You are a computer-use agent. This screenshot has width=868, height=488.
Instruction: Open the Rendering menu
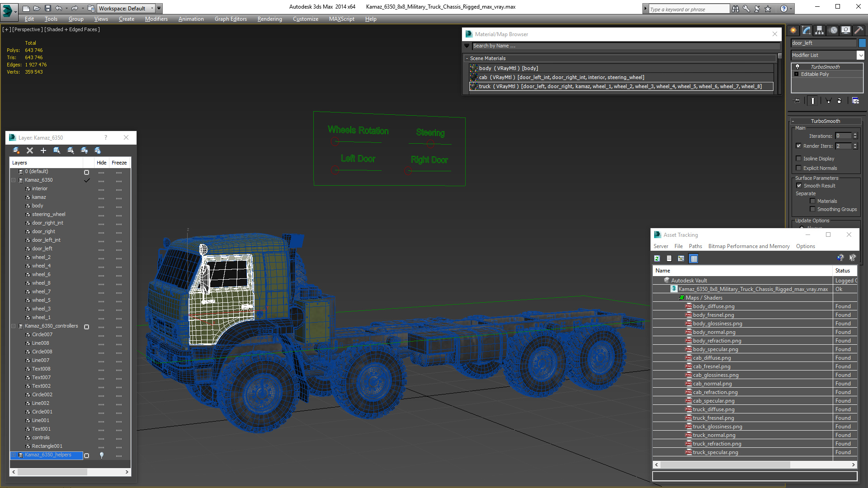[269, 19]
